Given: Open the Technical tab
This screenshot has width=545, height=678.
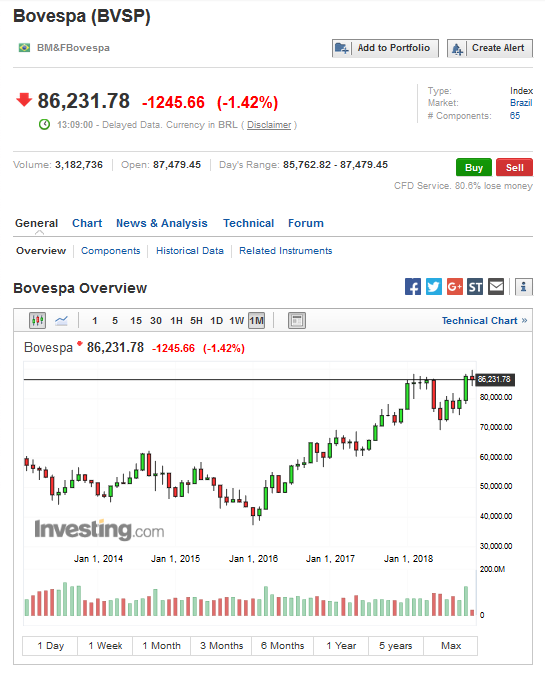Looking at the screenshot, I should (x=248, y=223).
